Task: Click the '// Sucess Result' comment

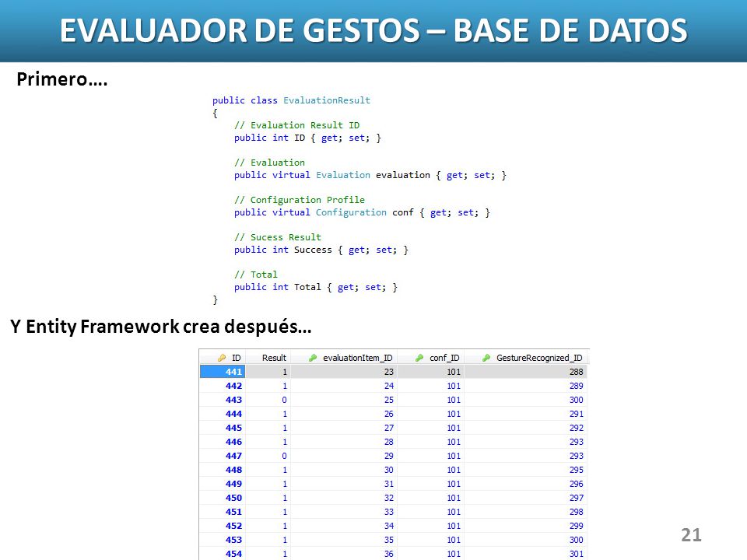Action: (278, 237)
